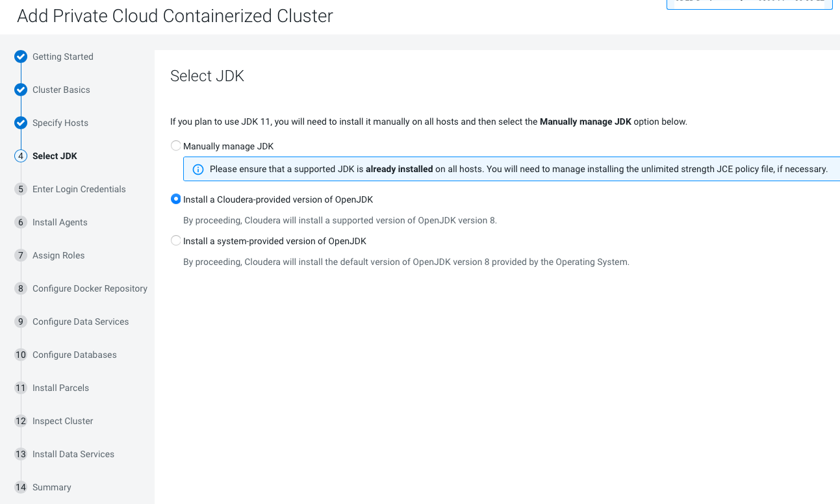Click the Cluster Basics checkmark icon
840x504 pixels.
21,90
